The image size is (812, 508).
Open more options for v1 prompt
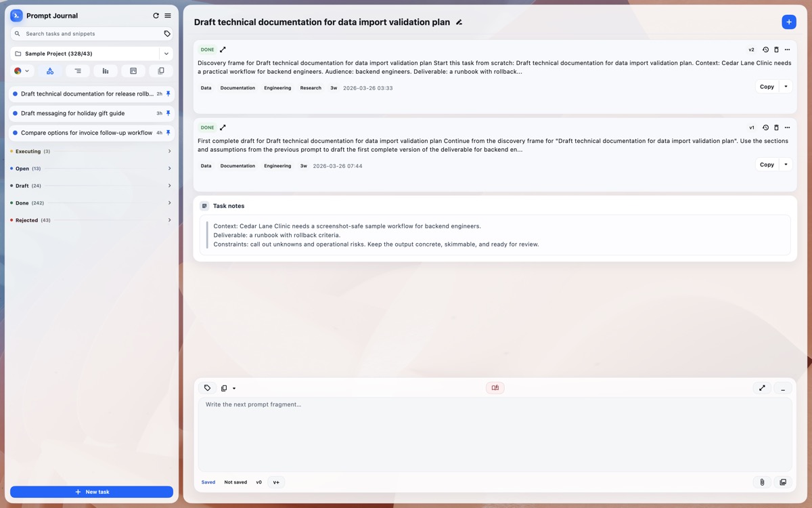click(x=787, y=127)
